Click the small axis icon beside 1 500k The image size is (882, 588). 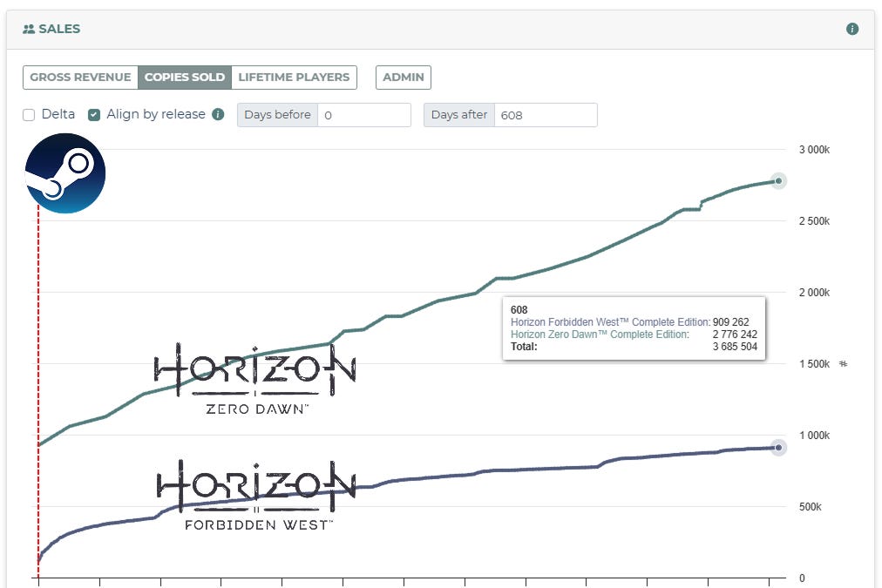[843, 364]
